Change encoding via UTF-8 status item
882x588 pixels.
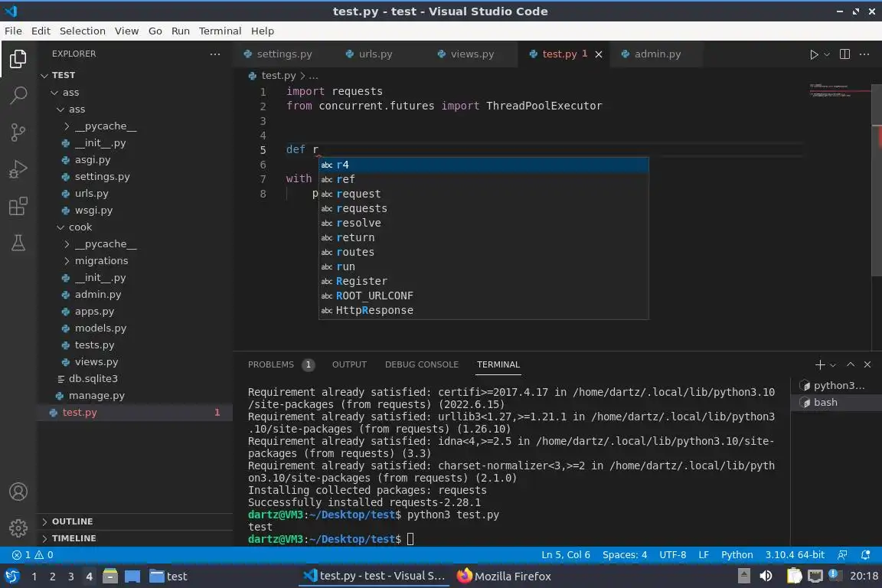click(x=672, y=555)
